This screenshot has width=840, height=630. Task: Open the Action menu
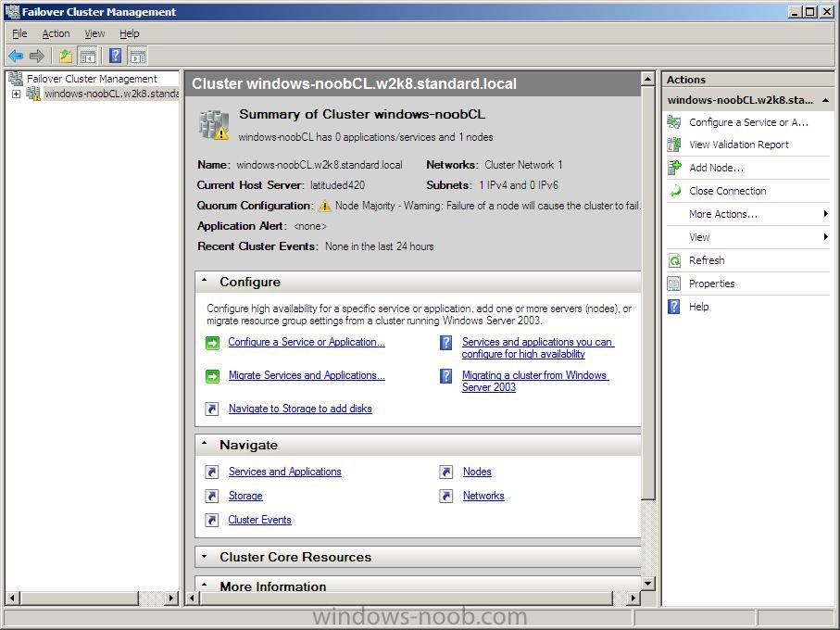(x=56, y=33)
